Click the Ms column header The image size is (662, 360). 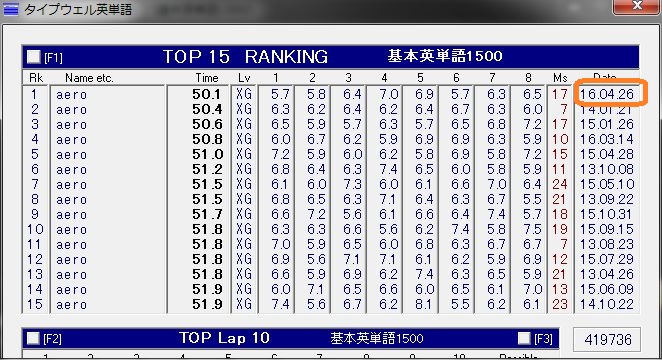[x=560, y=78]
